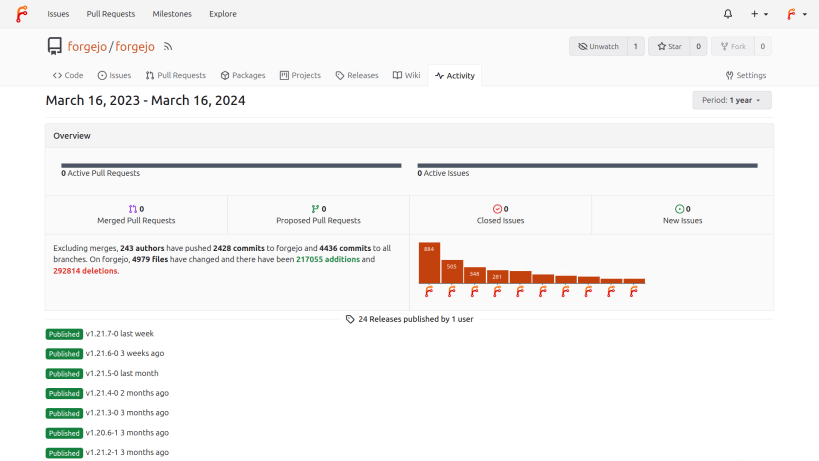Click the Unwatch button
Image resolution: width=819 pixels, height=461 pixels.
coord(598,46)
